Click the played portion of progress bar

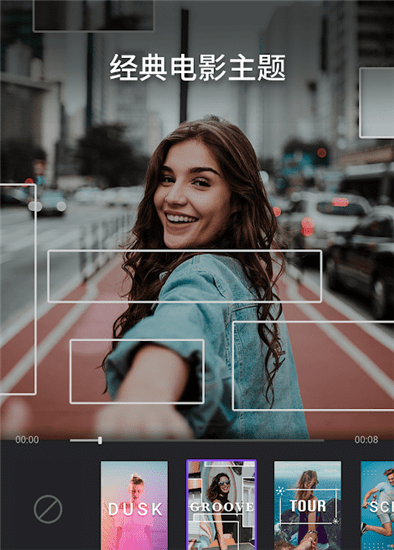pos(84,440)
